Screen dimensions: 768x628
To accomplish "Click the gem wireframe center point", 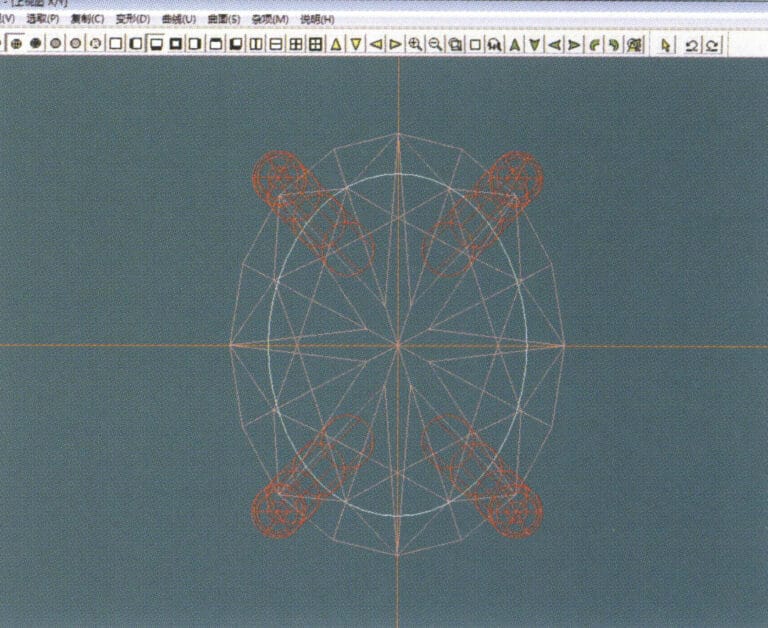I will 398,345.
